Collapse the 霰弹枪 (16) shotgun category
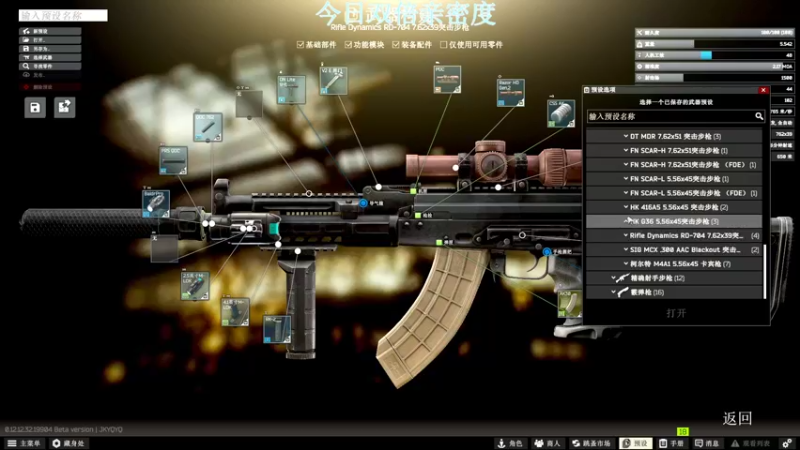The height and width of the screenshot is (450, 800). [x=673, y=292]
